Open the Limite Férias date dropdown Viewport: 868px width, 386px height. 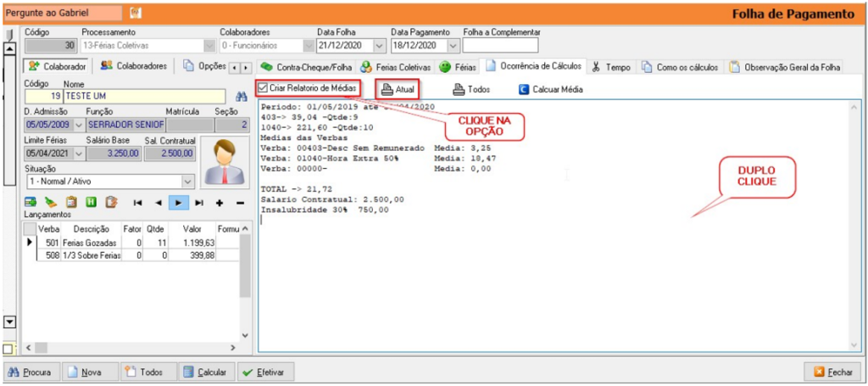click(78, 154)
